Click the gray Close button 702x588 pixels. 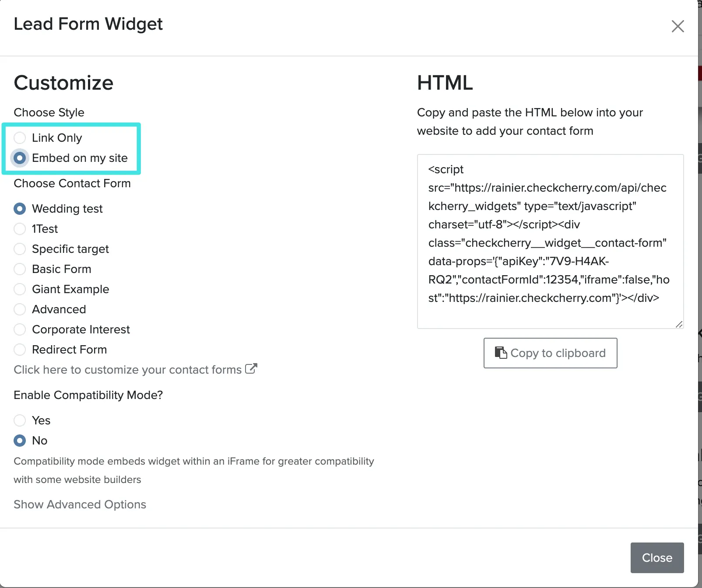[657, 557]
